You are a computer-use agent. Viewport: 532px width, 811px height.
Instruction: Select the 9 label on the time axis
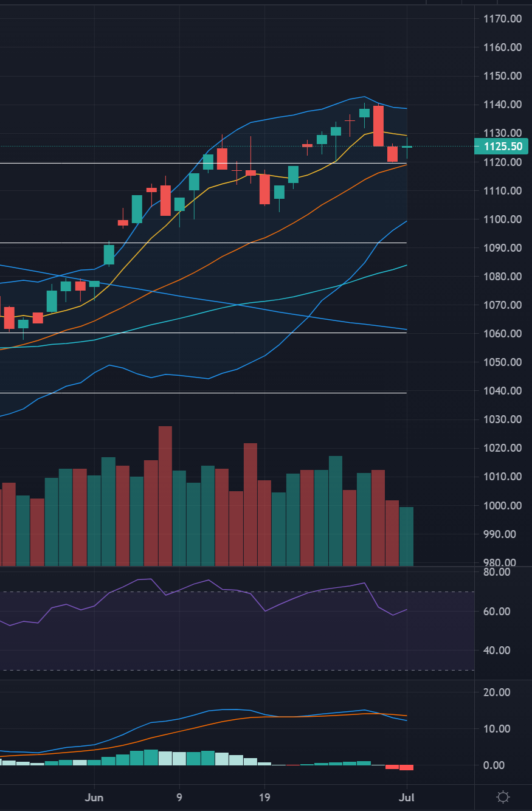tap(179, 797)
